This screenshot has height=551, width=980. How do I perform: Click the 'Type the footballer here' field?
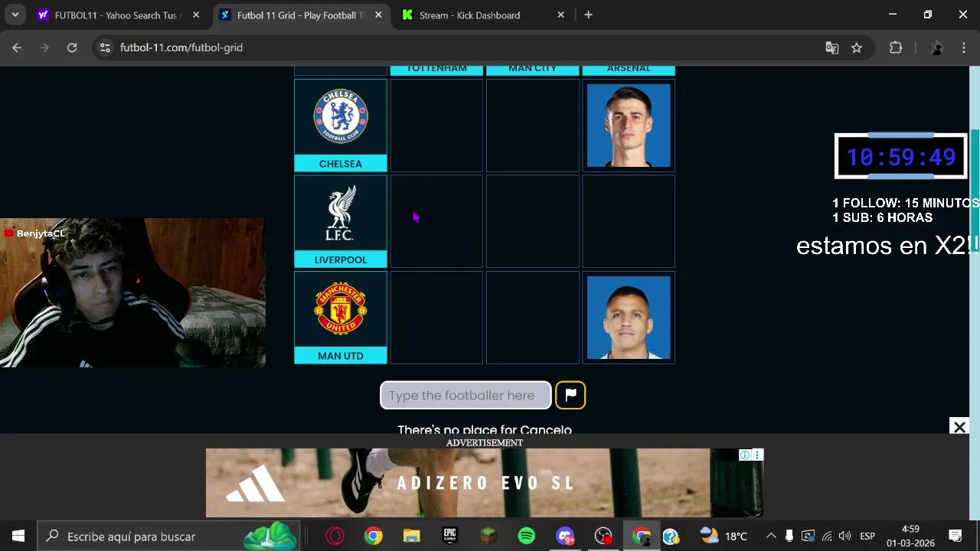tap(465, 395)
